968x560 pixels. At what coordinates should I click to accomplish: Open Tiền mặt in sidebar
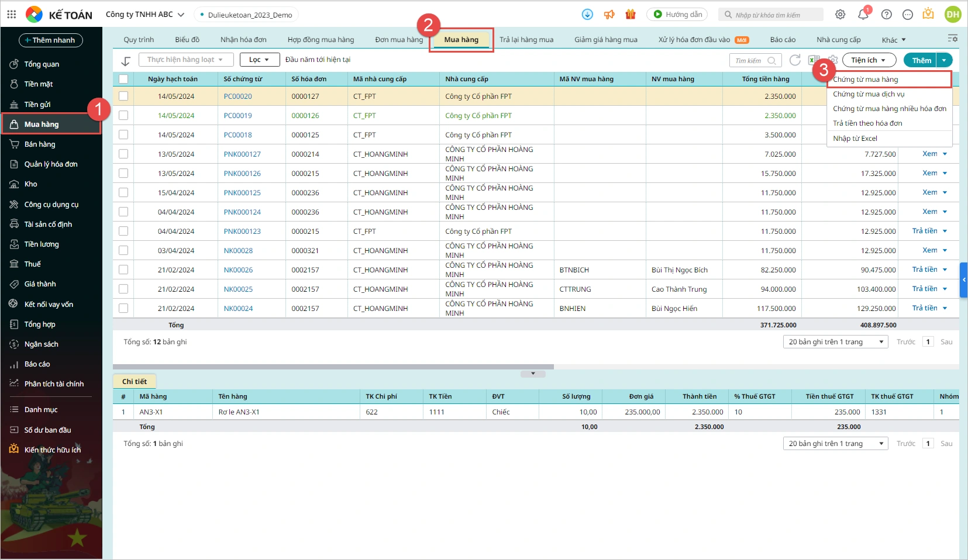point(39,84)
